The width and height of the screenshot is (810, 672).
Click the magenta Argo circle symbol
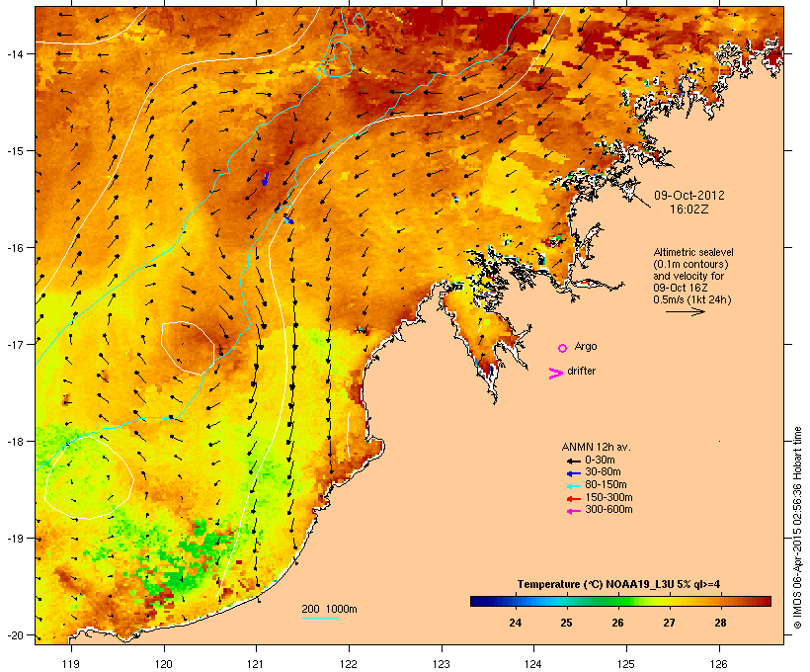[563, 348]
